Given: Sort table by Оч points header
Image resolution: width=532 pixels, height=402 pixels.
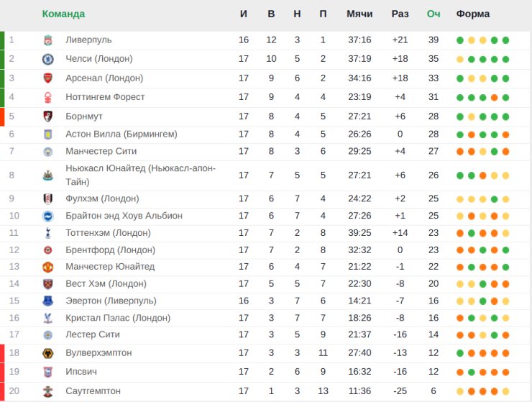Looking at the screenshot, I should pyautogui.click(x=434, y=14).
